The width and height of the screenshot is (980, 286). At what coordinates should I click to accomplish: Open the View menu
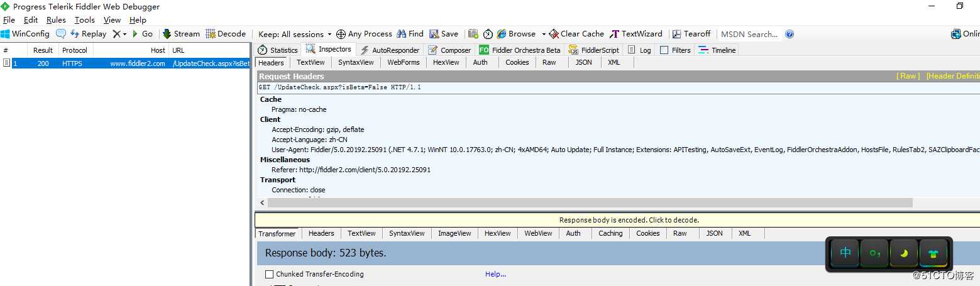(x=112, y=19)
